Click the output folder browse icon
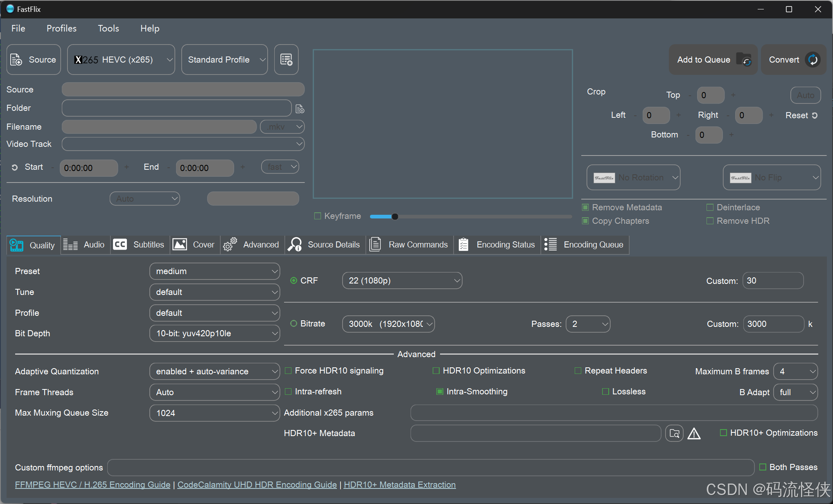This screenshot has width=833, height=504. tap(300, 109)
